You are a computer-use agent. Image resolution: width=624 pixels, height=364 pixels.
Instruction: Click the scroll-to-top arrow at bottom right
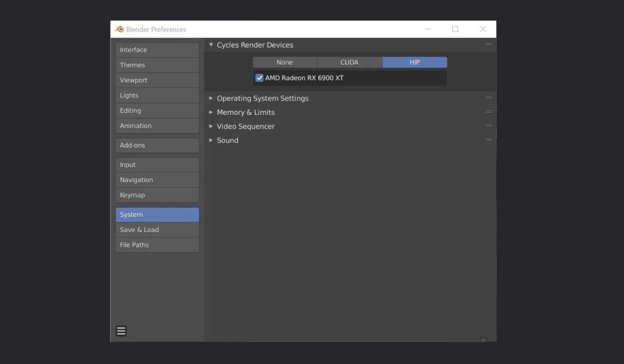coord(483,339)
